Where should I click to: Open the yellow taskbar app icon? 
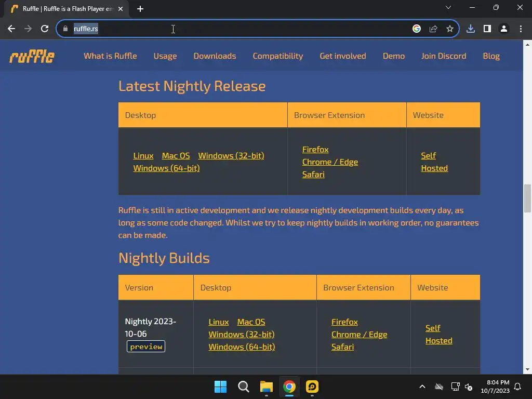point(312,387)
